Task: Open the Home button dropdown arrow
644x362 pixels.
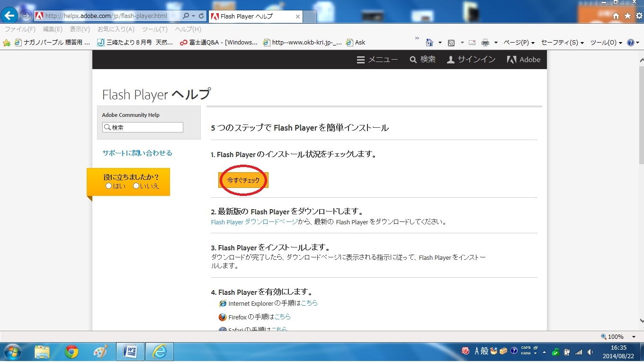Action: [x=440, y=43]
